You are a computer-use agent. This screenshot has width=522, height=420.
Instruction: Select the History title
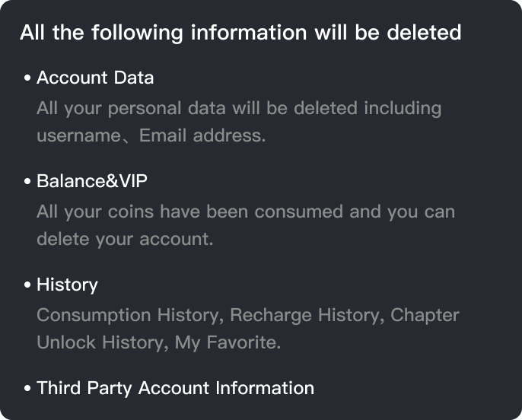(x=67, y=285)
